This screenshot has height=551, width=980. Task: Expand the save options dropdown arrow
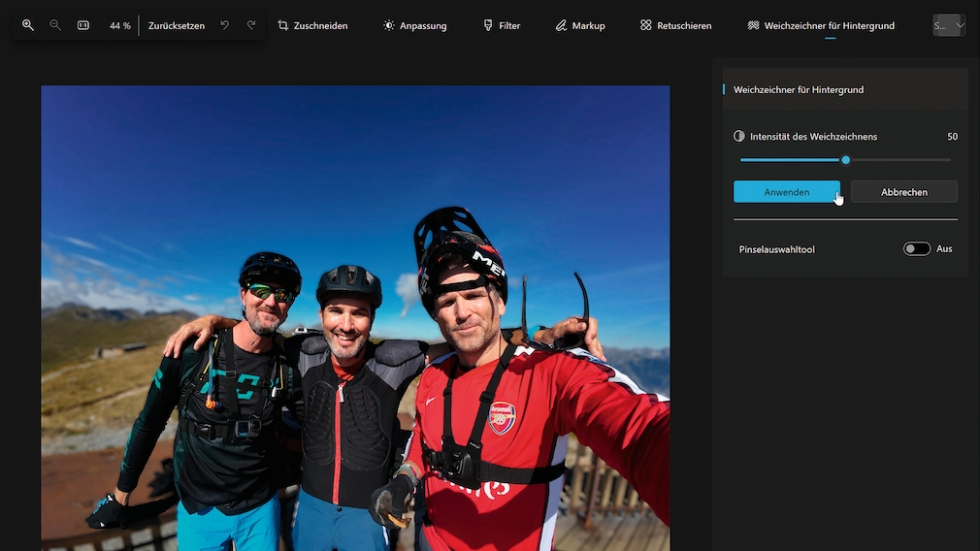pyautogui.click(x=960, y=25)
